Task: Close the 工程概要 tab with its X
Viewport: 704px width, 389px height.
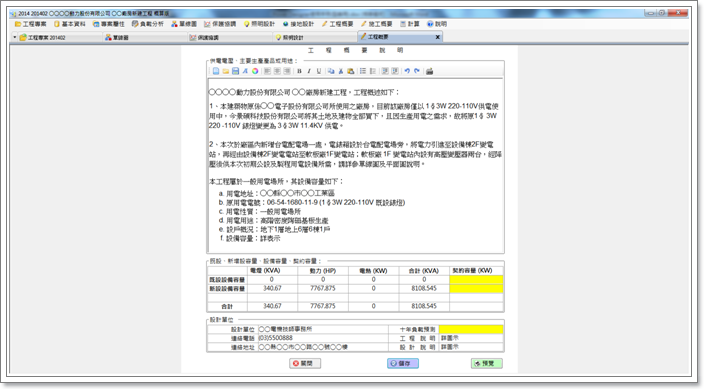Action: pos(438,37)
